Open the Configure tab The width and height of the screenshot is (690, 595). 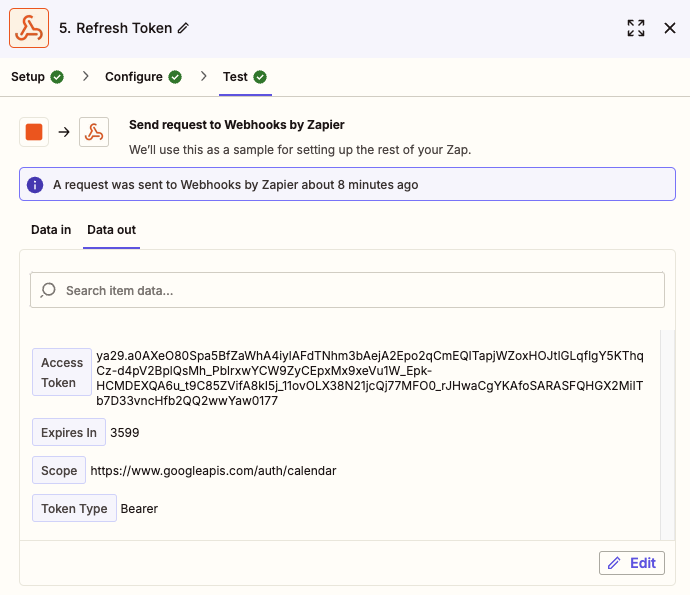[x=143, y=77]
